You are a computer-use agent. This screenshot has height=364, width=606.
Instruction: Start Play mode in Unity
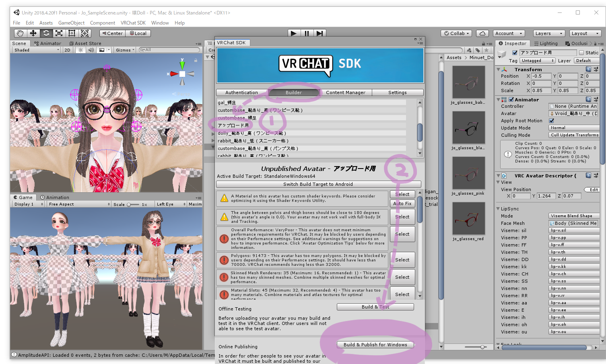[294, 33]
